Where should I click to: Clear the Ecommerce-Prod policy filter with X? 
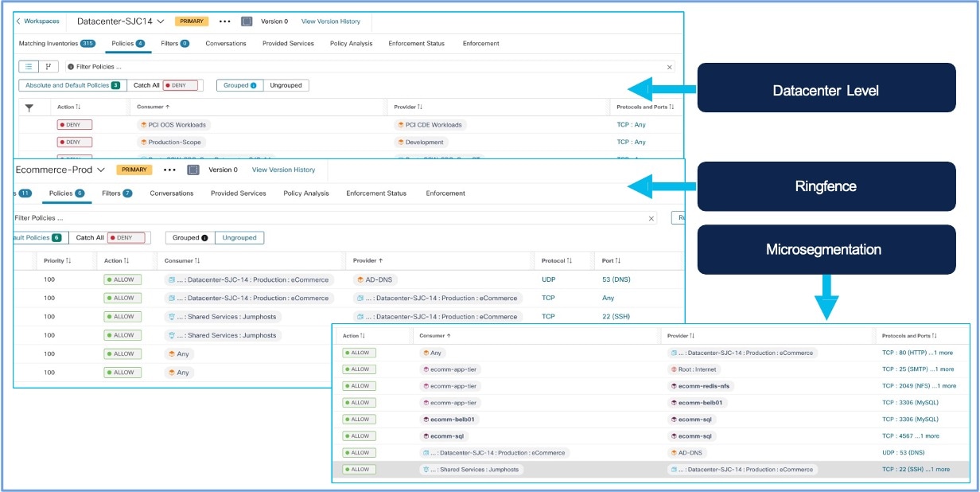(651, 218)
